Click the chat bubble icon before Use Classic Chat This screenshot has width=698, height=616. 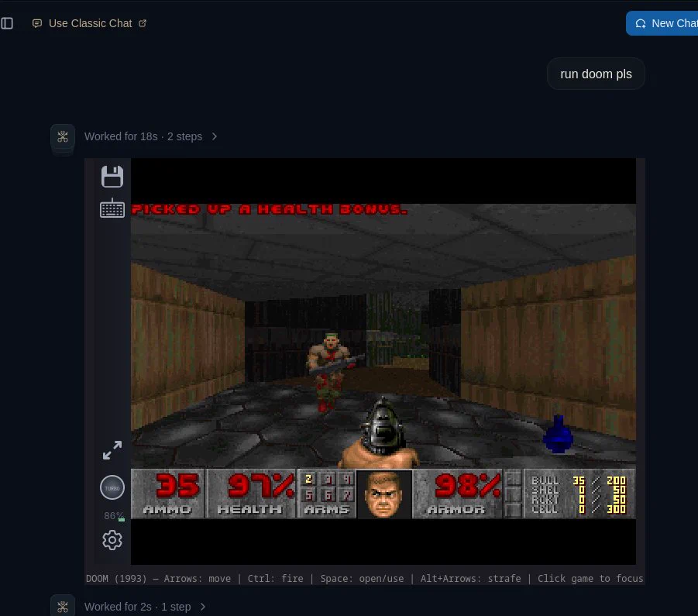[37, 23]
